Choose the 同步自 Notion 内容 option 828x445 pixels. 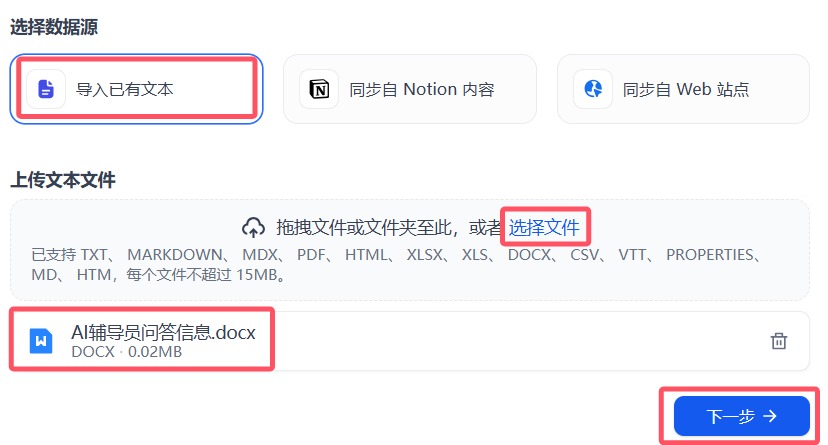point(410,89)
